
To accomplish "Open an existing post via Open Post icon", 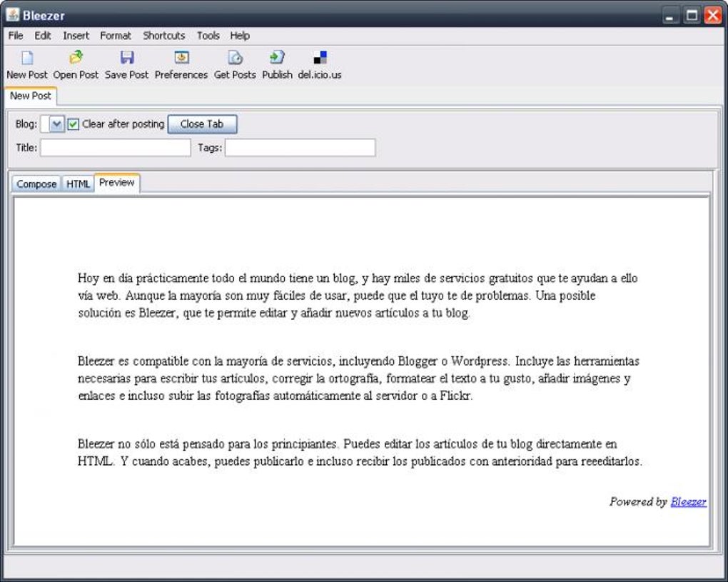I will [76, 64].
